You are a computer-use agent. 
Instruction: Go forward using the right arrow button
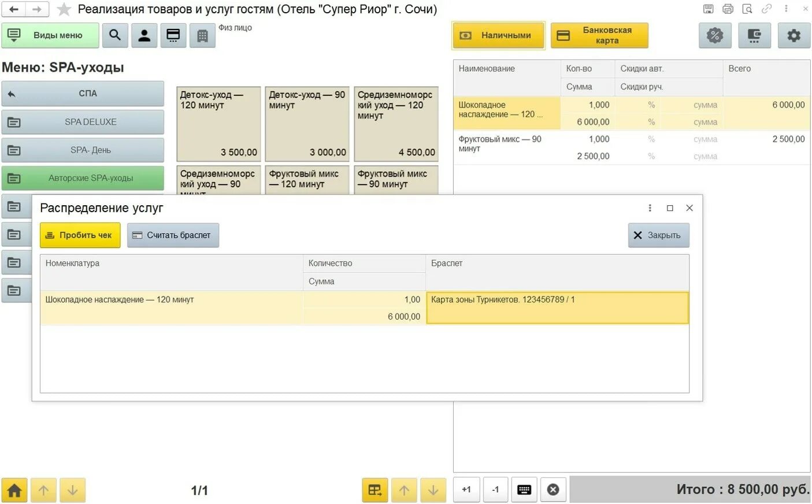pos(37,9)
